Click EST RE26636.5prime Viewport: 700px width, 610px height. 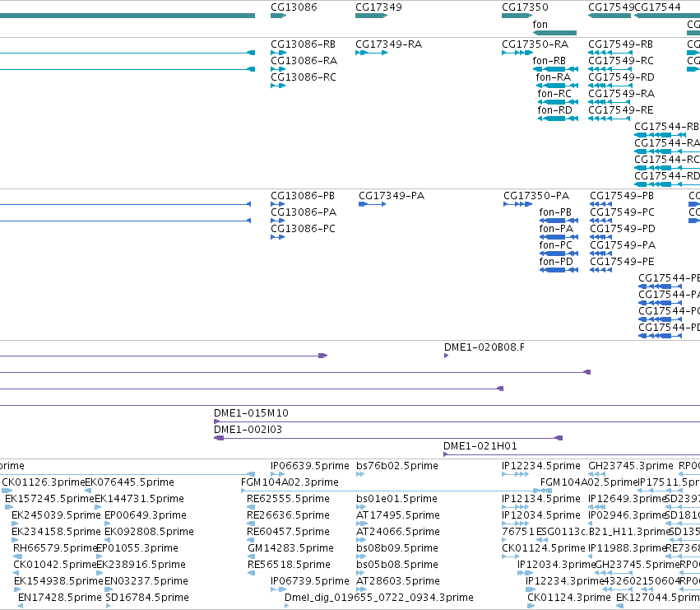(x=289, y=515)
